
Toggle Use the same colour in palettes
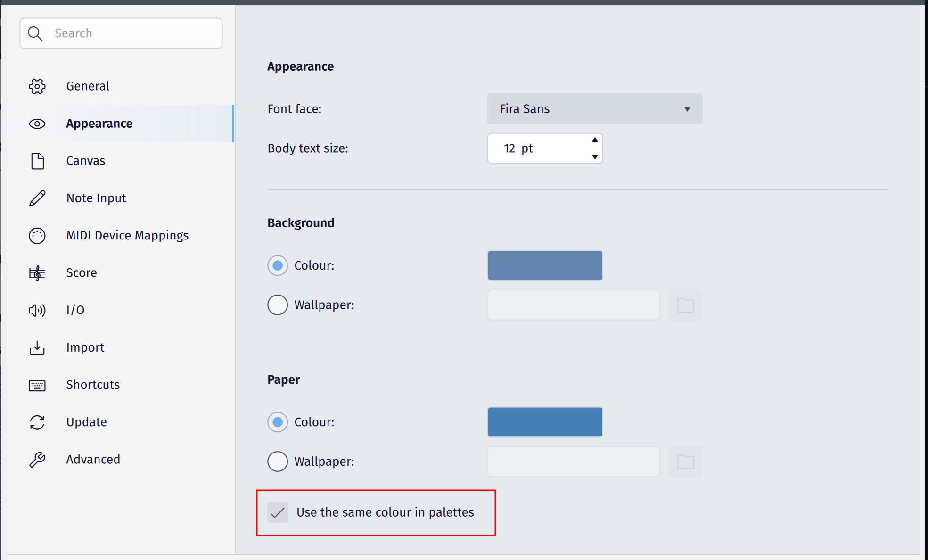pos(278,512)
